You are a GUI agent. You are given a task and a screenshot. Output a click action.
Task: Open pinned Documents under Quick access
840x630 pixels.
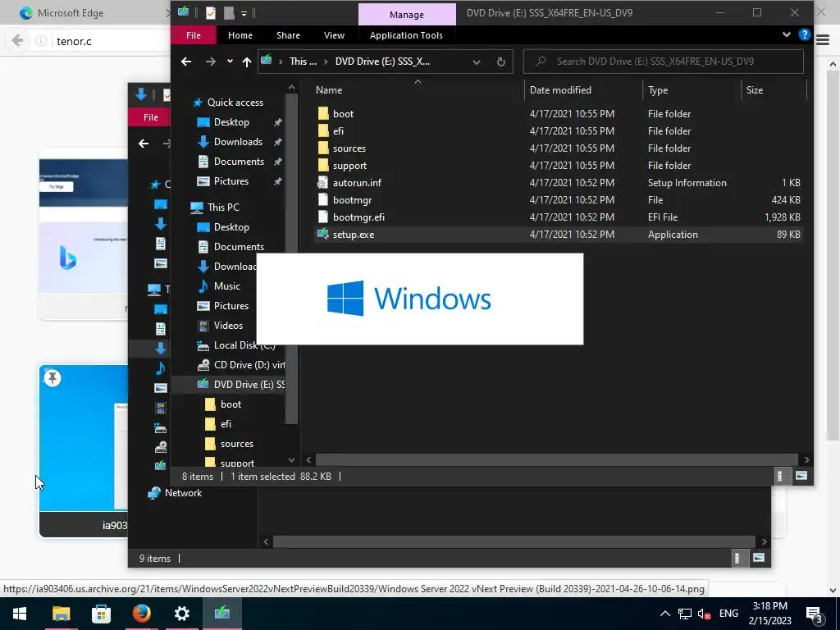(239, 162)
